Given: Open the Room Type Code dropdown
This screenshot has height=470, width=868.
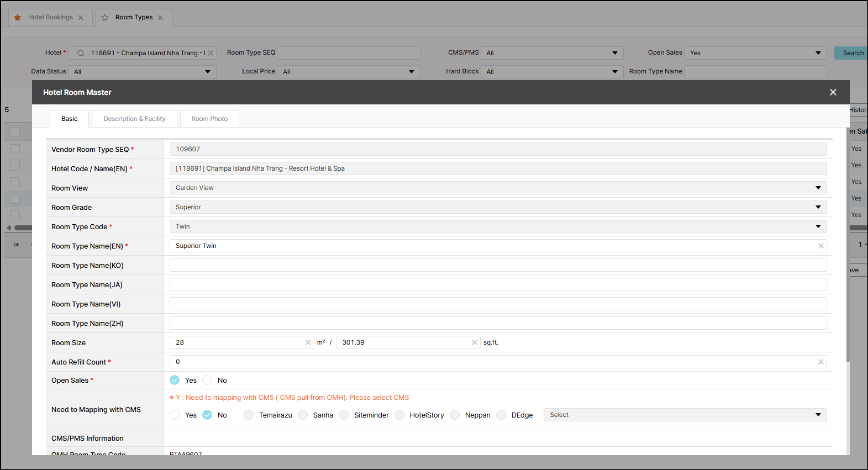Looking at the screenshot, I should pos(818,226).
